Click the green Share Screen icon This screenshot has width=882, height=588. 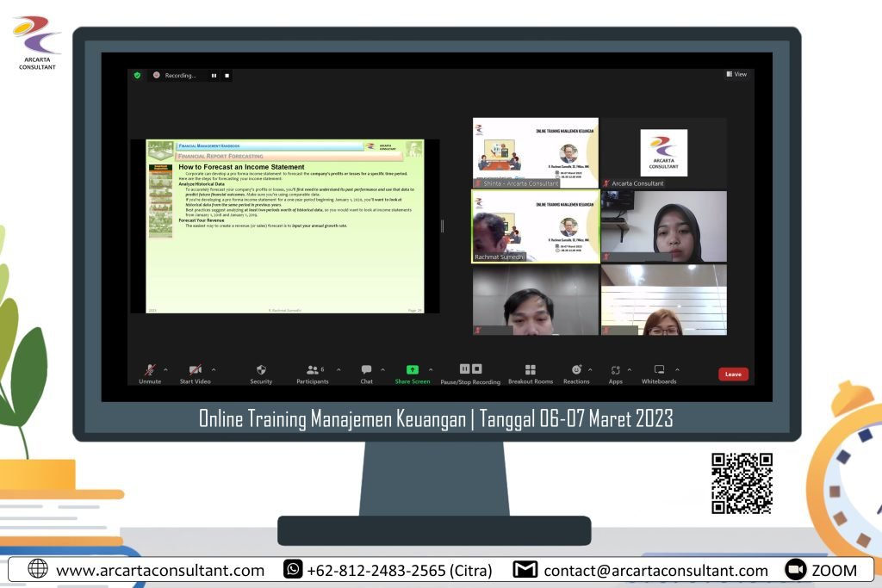click(412, 370)
